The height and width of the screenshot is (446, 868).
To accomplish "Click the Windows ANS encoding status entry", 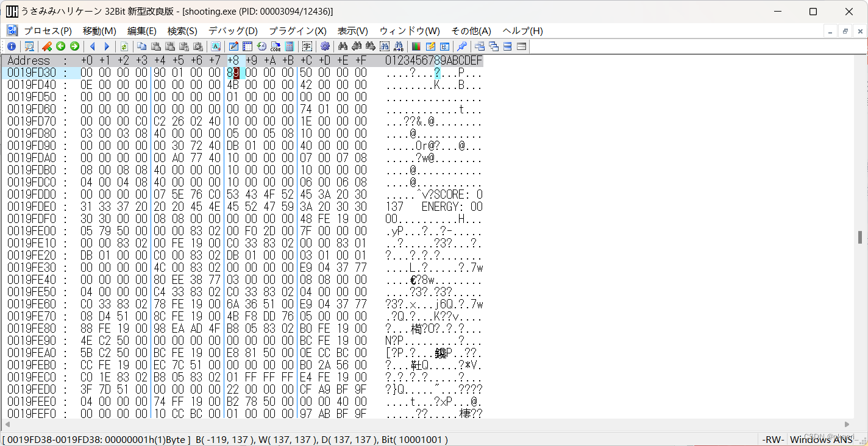I will pos(822,439).
